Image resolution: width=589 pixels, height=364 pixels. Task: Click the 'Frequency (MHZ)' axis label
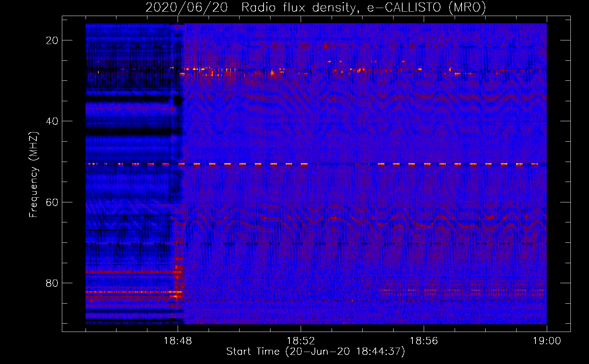[33, 175]
